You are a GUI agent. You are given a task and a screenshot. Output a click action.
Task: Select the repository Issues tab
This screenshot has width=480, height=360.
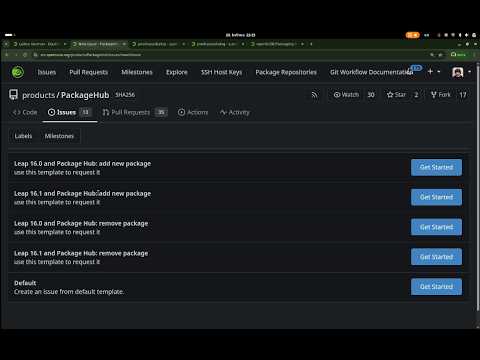click(70, 112)
